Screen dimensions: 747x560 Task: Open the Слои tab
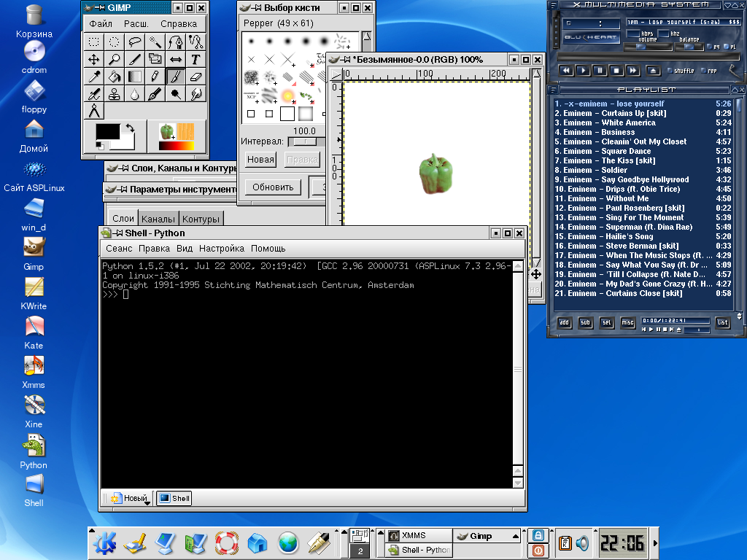tap(123, 218)
